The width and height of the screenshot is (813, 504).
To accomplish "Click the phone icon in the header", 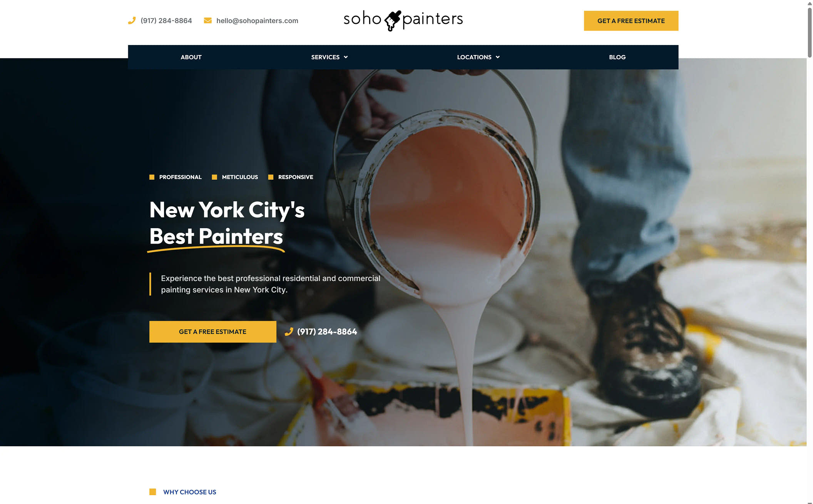I will pyautogui.click(x=132, y=20).
